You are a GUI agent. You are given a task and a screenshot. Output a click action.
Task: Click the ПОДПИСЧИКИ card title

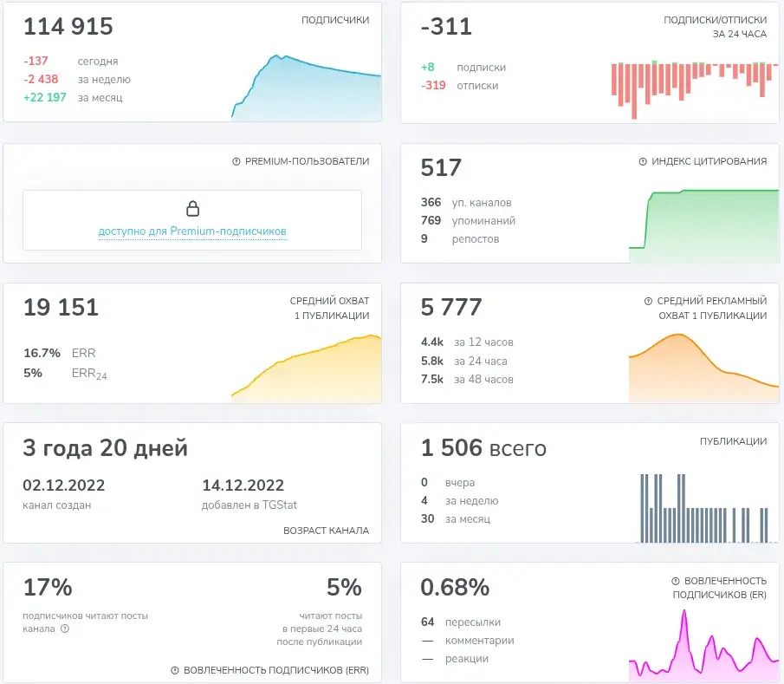[335, 20]
